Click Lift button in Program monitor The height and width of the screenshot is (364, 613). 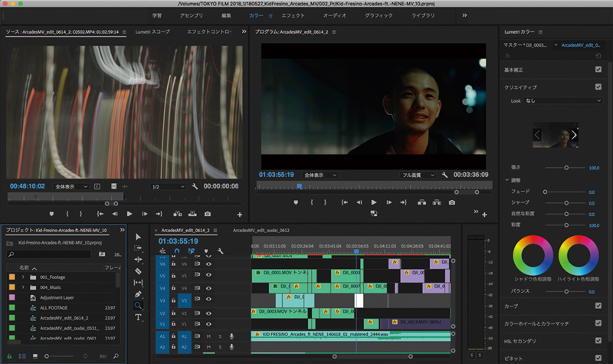coord(422,202)
